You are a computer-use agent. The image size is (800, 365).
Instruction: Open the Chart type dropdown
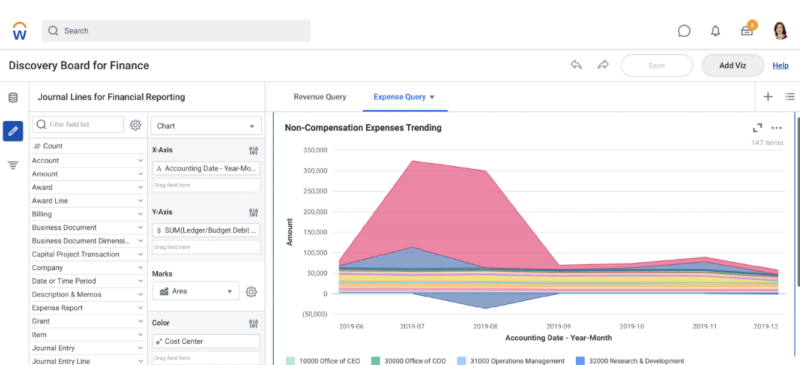click(206, 126)
